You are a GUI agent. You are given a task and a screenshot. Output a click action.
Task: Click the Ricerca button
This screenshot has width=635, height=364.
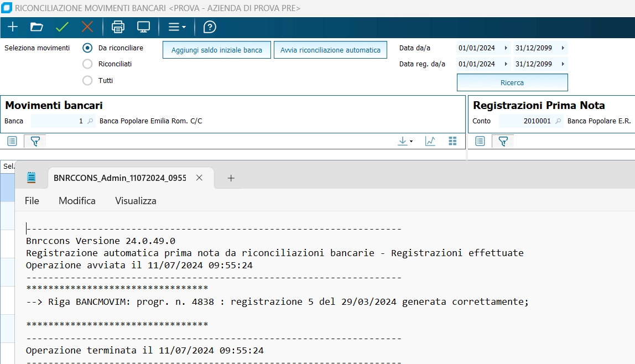pyautogui.click(x=512, y=82)
